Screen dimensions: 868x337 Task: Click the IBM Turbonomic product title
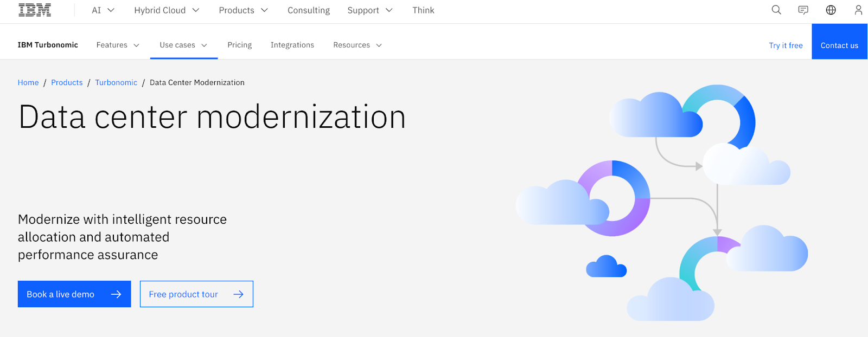(x=48, y=45)
